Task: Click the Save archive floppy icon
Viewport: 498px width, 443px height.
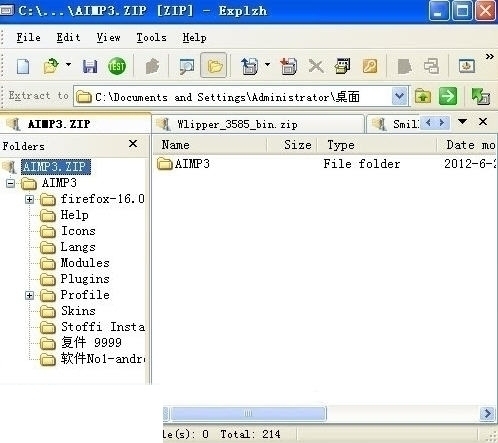Action: (90, 66)
